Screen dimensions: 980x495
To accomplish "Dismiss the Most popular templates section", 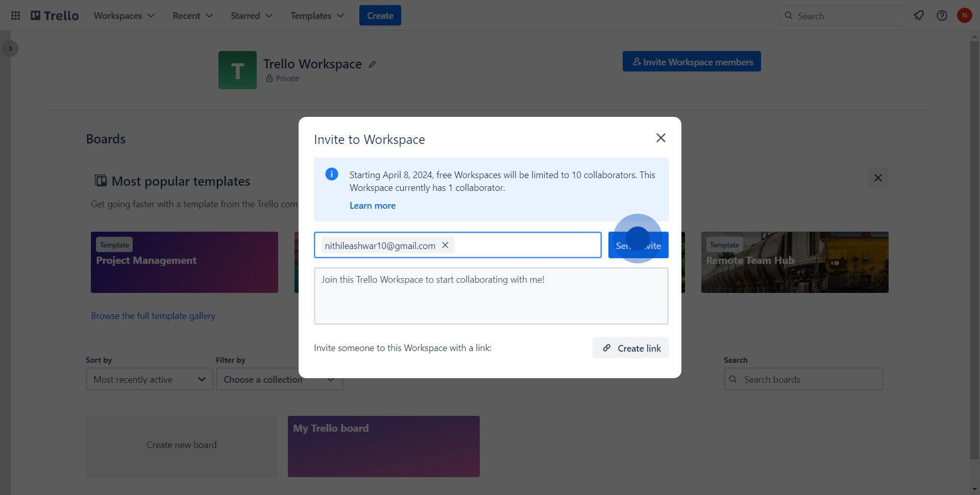I will pyautogui.click(x=878, y=178).
